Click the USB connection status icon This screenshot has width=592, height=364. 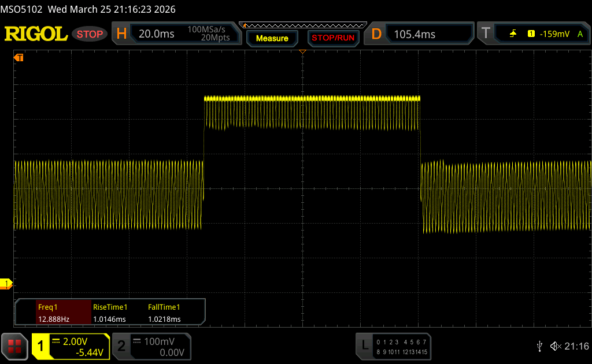click(x=539, y=346)
